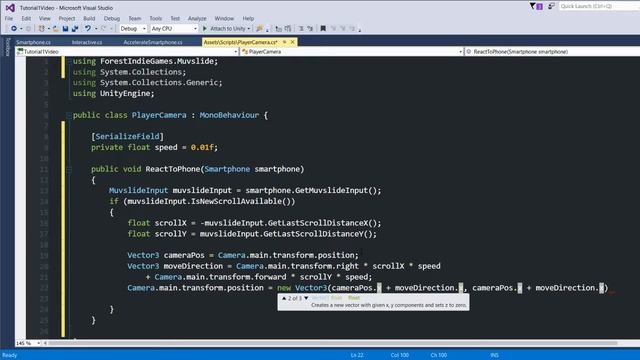Click the Redo arrow icon
This screenshot has width=640, height=360.
(103, 29)
